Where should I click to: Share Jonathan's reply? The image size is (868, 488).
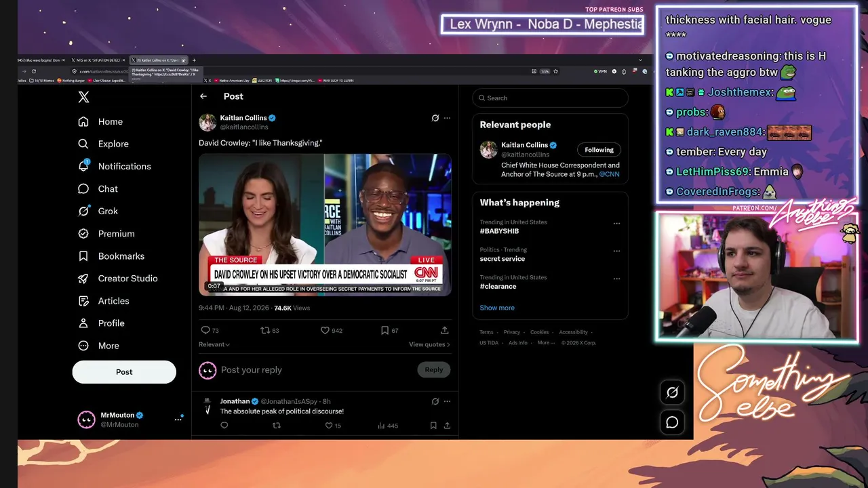[x=447, y=426]
